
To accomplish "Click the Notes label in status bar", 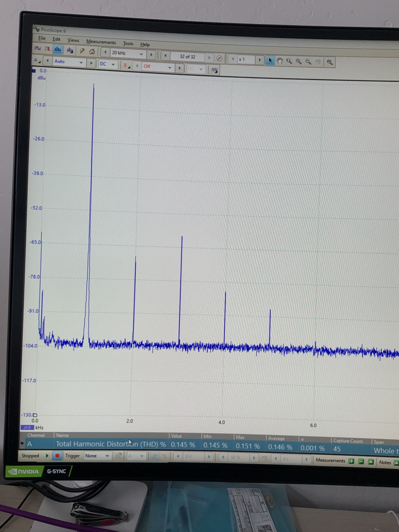I will (x=385, y=462).
